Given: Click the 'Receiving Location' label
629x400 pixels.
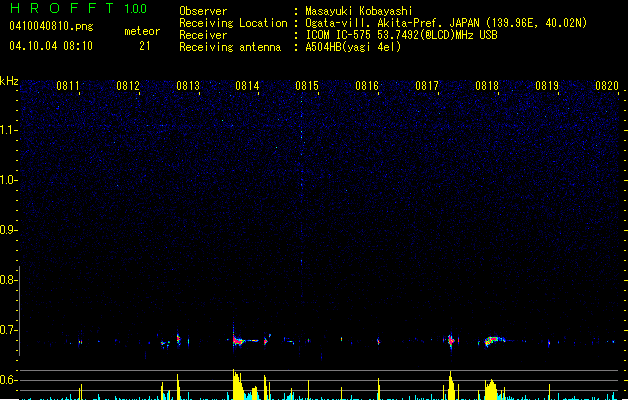Looking at the screenshot, I should tap(233, 23).
